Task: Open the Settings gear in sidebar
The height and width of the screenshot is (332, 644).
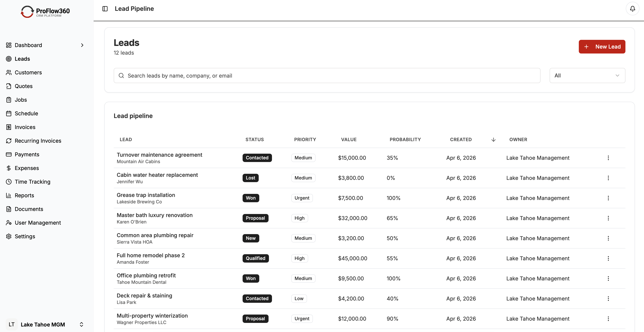Action: pyautogui.click(x=9, y=236)
